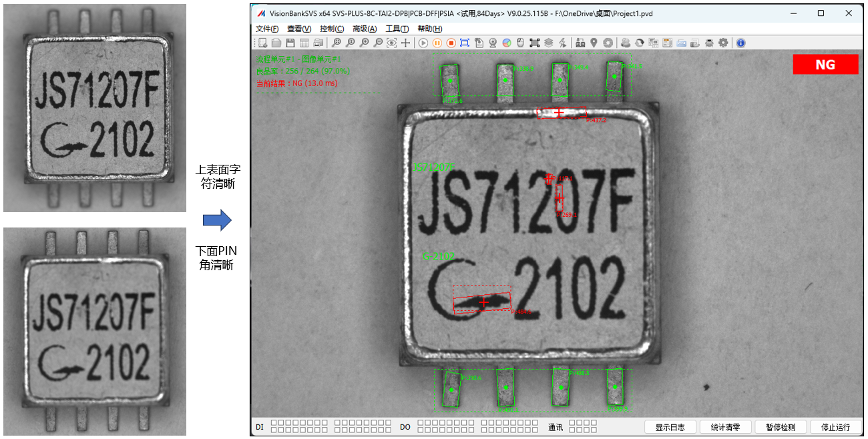The image size is (868, 439).
Task: Click the orange pause toolbar button
Action: [x=437, y=43]
